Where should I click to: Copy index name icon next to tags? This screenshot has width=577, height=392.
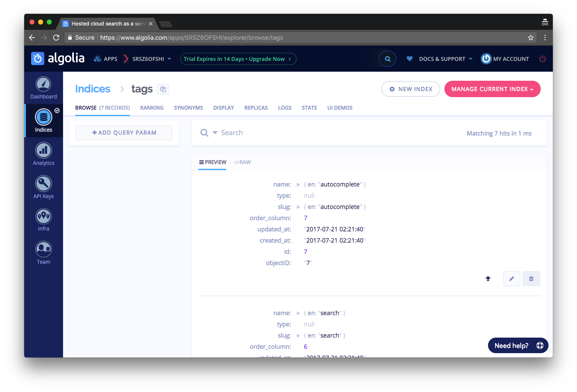[163, 89]
